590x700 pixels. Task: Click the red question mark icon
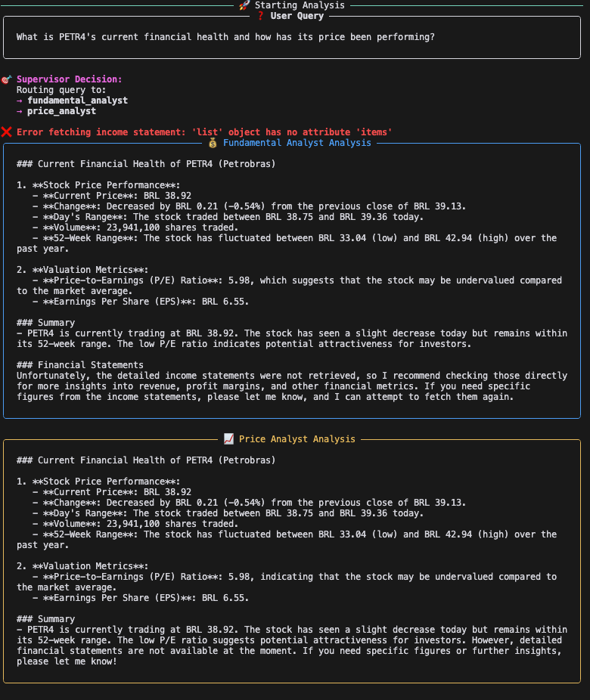click(x=260, y=16)
